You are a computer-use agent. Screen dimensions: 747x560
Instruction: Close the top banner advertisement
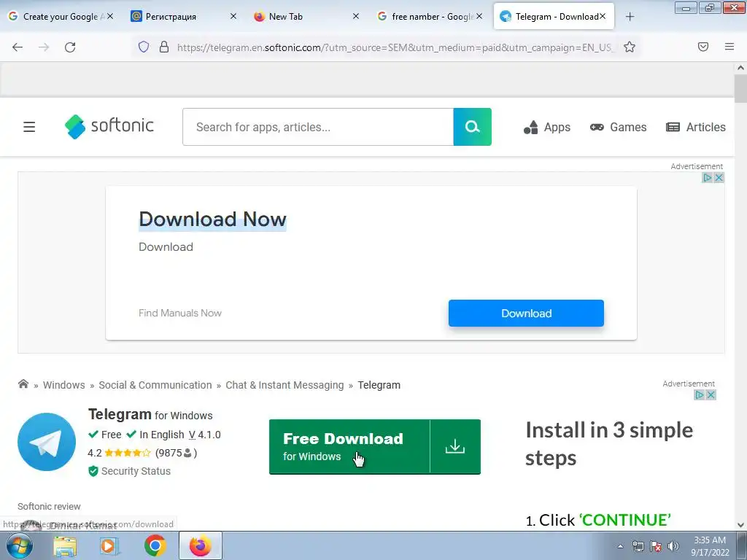click(x=719, y=178)
